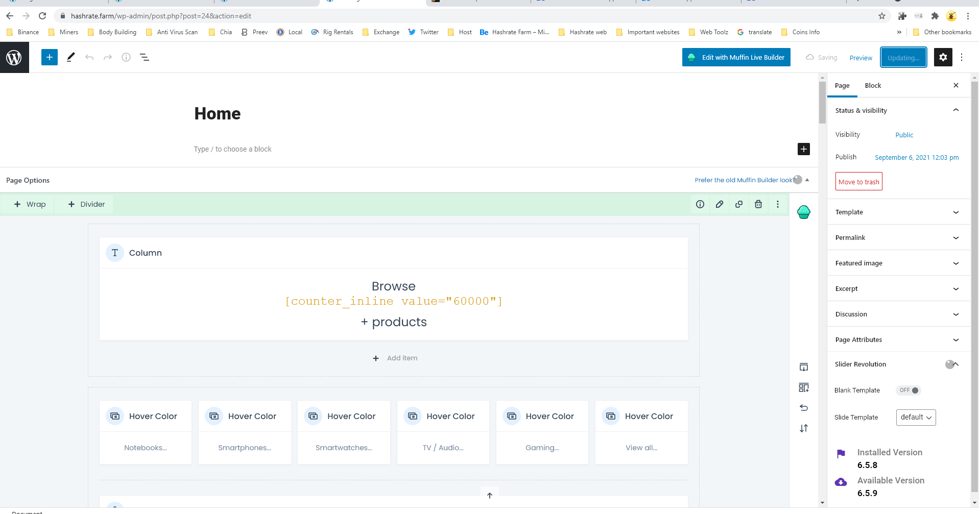Open Other bookmarks folder
This screenshot has height=514, width=980.
[942, 32]
